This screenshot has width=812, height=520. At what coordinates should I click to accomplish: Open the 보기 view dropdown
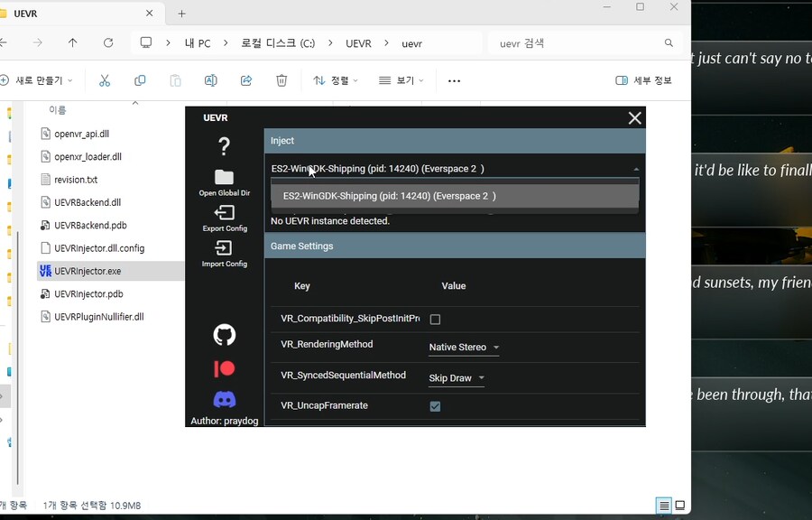click(401, 80)
